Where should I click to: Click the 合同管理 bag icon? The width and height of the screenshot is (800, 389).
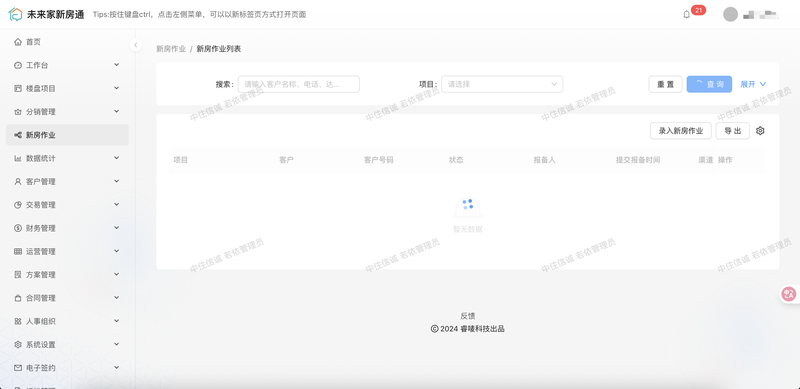[x=18, y=298]
